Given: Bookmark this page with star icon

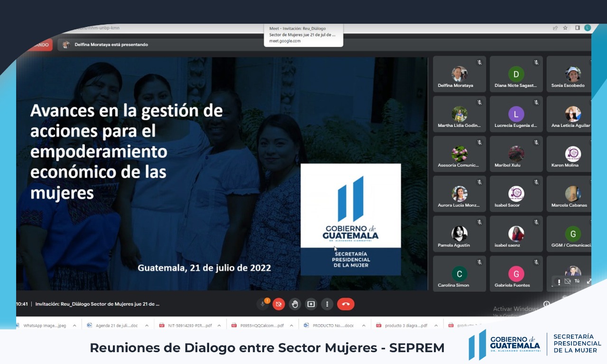Looking at the screenshot, I should [565, 28].
